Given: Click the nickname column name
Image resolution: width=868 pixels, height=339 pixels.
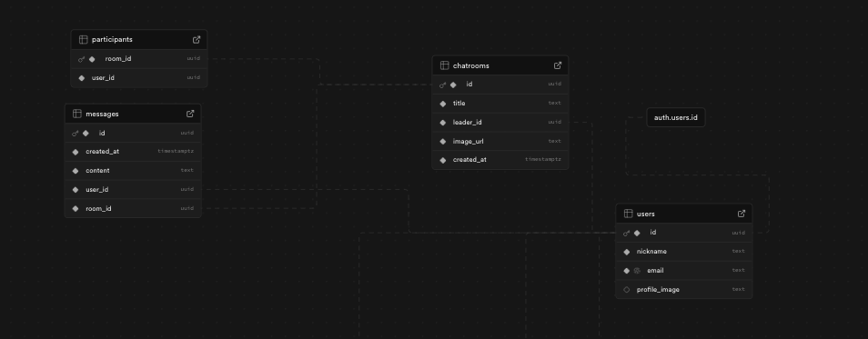Looking at the screenshot, I should pos(651,252).
